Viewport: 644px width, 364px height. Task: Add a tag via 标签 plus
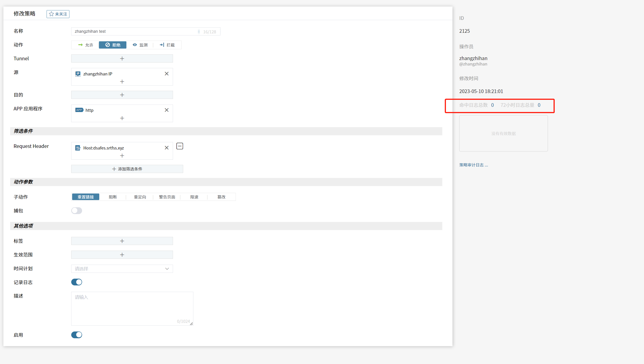(122, 241)
